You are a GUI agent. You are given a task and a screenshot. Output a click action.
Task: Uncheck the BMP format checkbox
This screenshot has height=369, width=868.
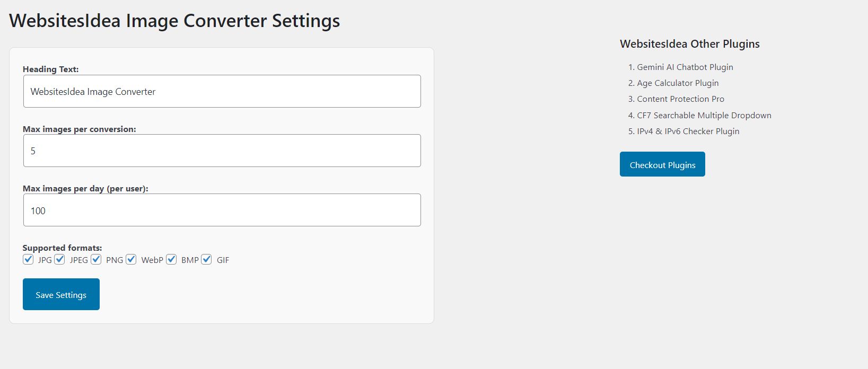coord(171,259)
